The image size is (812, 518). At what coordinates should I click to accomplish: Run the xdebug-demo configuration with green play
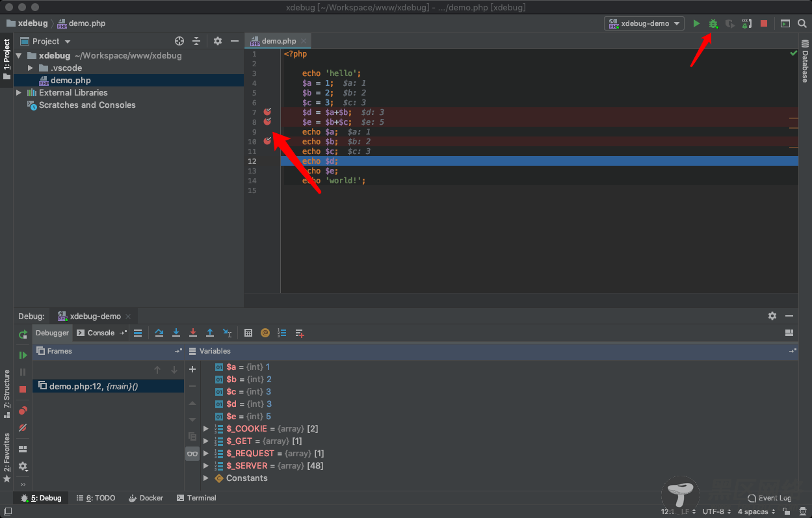coord(696,23)
